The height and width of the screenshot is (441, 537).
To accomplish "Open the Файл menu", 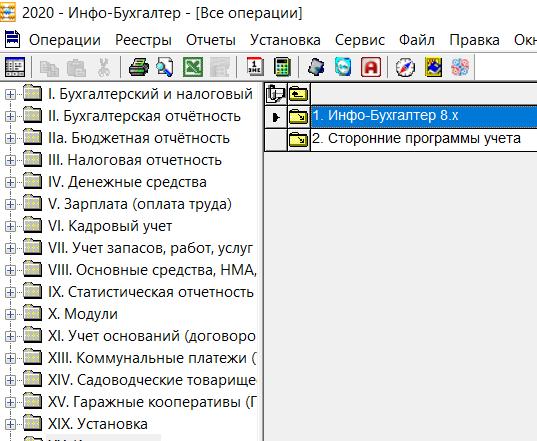I will click(417, 40).
